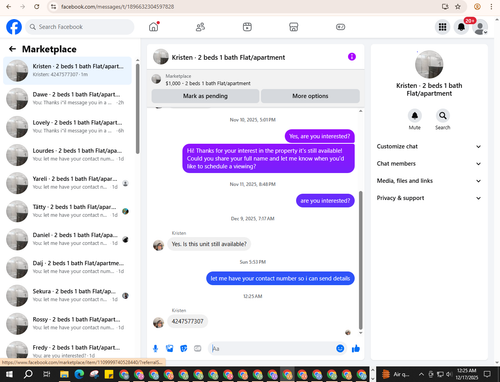The image size is (500, 382).
Task: Open Lovely conversation in the list
Action: pos(67,127)
